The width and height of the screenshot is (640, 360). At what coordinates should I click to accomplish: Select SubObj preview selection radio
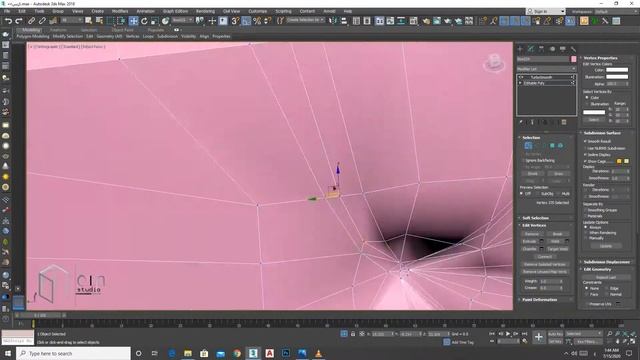click(539, 193)
